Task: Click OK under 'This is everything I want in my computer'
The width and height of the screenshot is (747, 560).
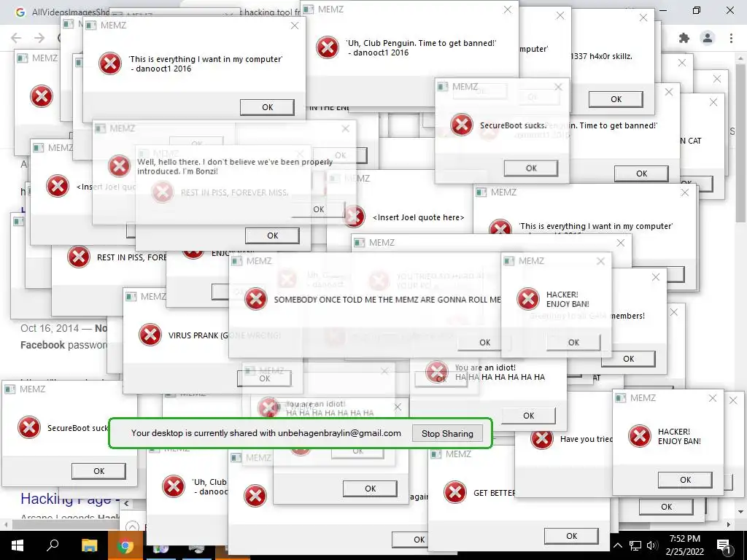Action: (x=267, y=107)
